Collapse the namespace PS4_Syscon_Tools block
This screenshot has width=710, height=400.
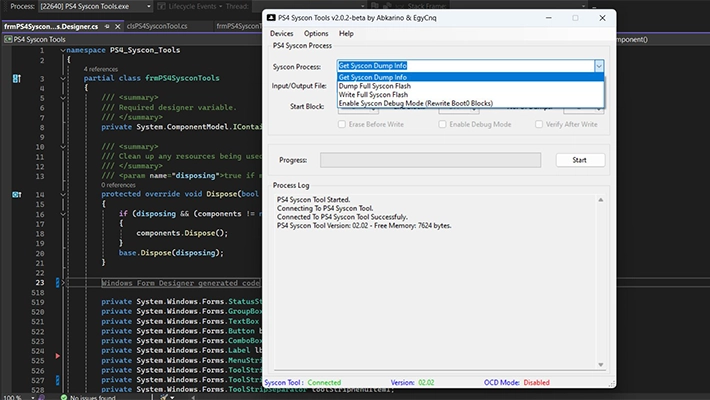(63, 50)
